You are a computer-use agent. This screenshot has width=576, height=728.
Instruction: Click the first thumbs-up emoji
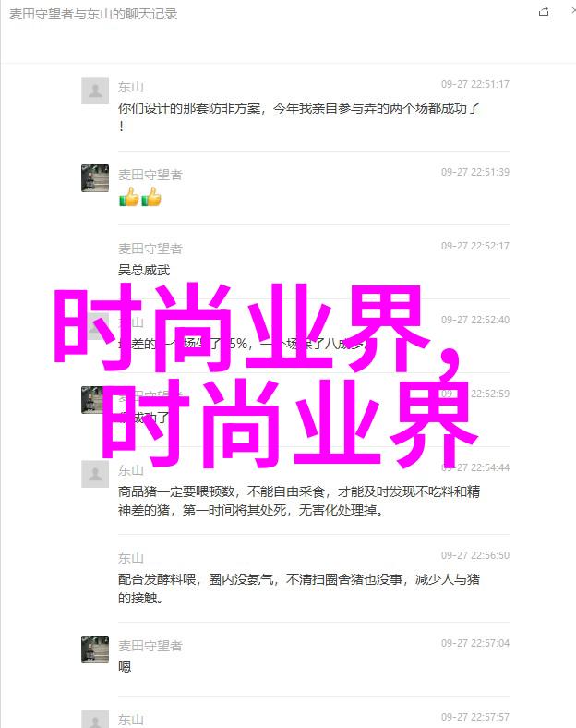coord(129,197)
